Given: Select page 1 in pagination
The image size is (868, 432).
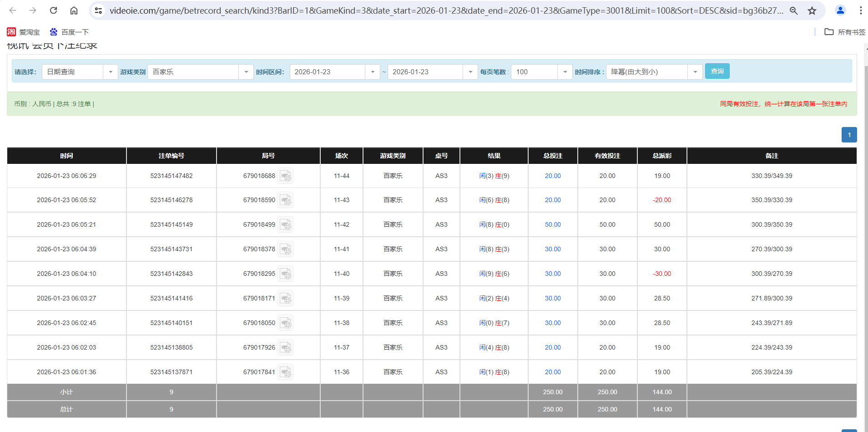Looking at the screenshot, I should pyautogui.click(x=849, y=135).
